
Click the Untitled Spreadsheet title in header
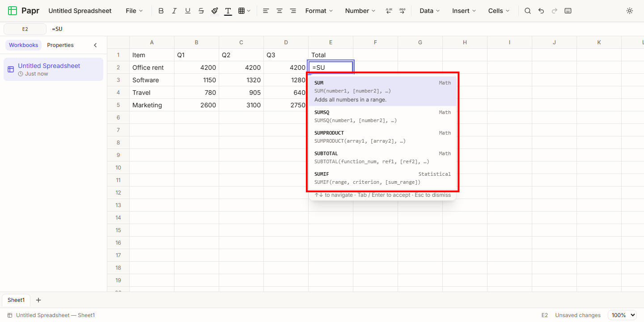[x=80, y=11]
